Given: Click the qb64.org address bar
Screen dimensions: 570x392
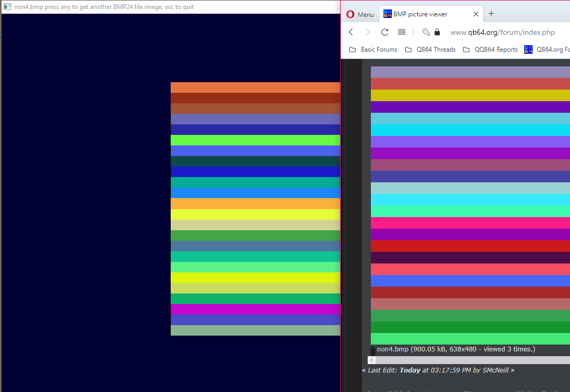Looking at the screenshot, I should 502,32.
